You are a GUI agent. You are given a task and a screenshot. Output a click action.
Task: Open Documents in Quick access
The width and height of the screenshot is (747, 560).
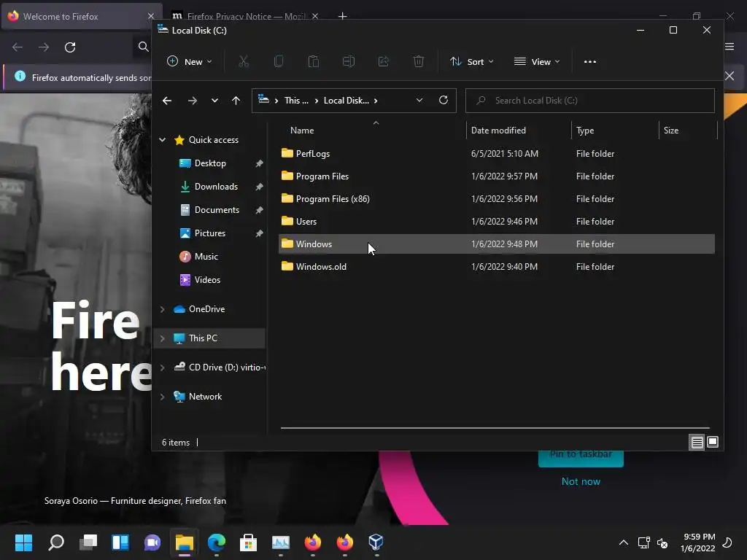(216, 210)
